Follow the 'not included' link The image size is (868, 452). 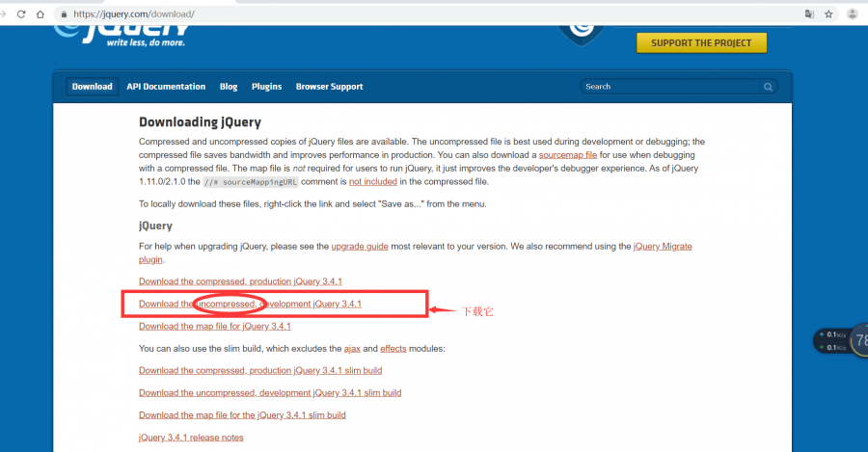click(x=373, y=181)
